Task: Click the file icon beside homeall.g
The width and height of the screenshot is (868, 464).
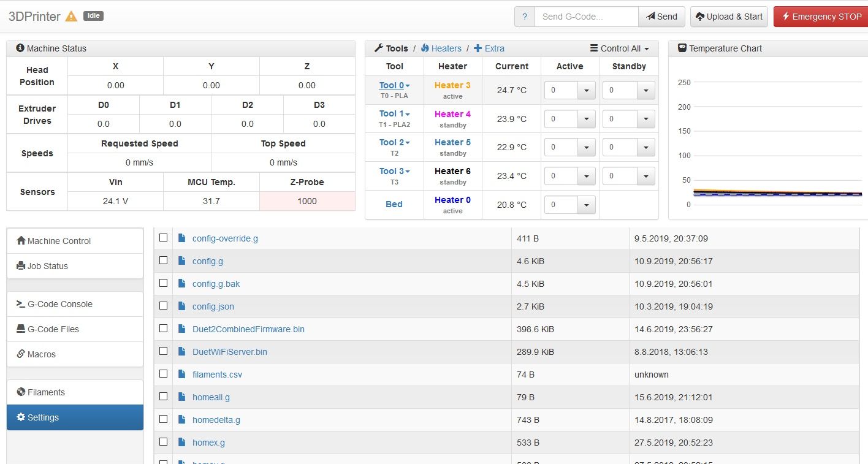Action: point(181,397)
